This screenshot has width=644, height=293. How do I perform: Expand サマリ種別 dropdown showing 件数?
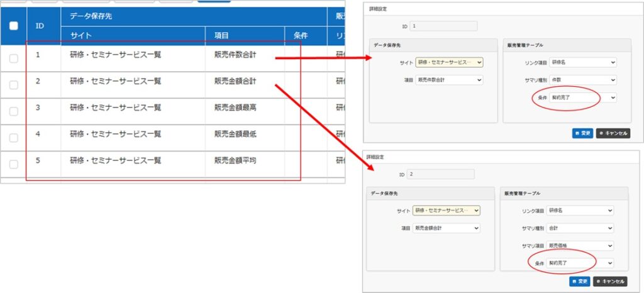point(583,80)
